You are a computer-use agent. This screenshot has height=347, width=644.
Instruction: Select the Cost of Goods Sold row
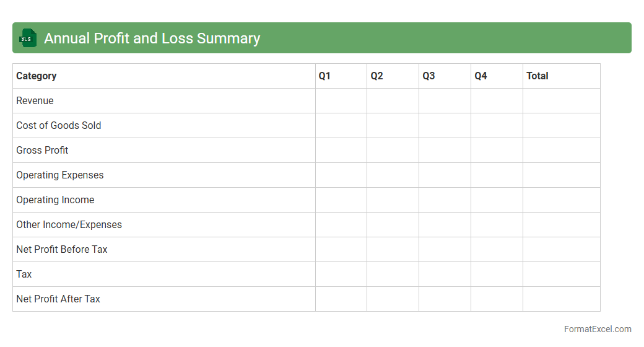point(59,126)
